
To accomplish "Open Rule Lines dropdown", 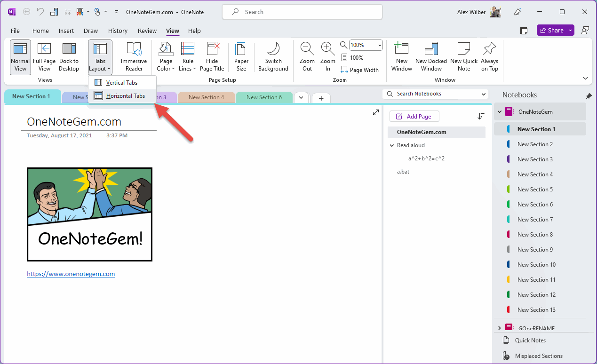I will pyautogui.click(x=188, y=57).
